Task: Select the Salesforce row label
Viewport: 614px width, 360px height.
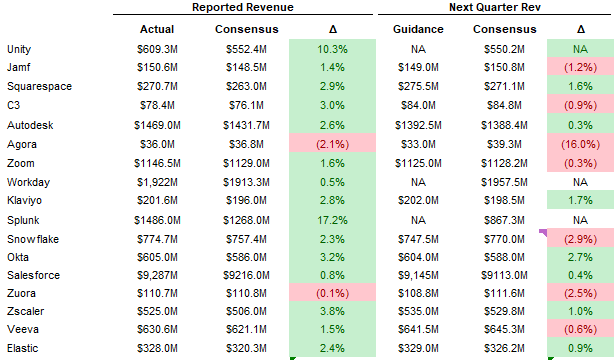Action: point(33,275)
